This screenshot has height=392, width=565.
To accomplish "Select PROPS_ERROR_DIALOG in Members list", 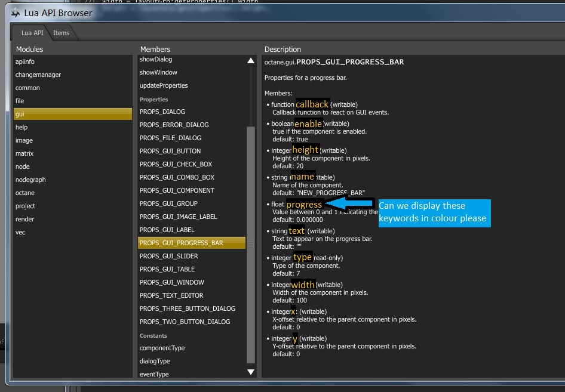I will point(192,125).
